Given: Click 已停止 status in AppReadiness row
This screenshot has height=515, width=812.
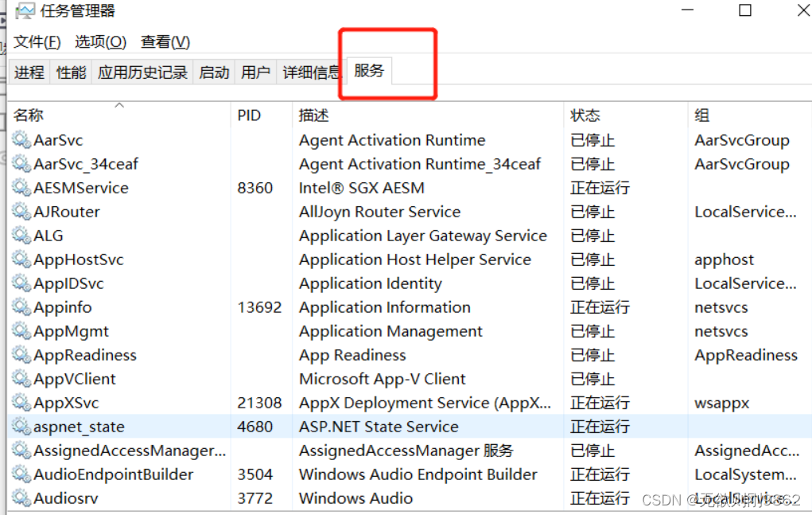Looking at the screenshot, I should (592, 355).
